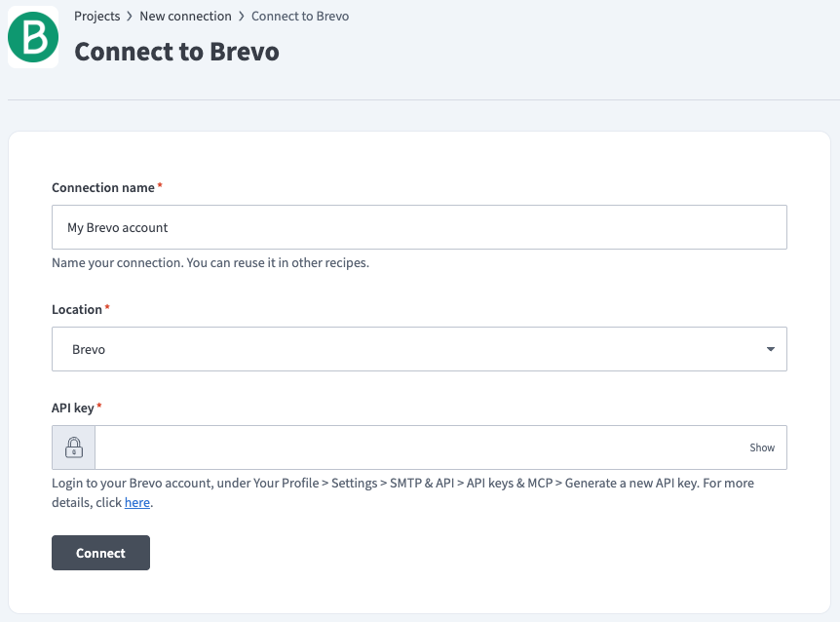Open the API key help via the here link
Image resolution: width=840 pixels, height=622 pixels.
point(136,501)
